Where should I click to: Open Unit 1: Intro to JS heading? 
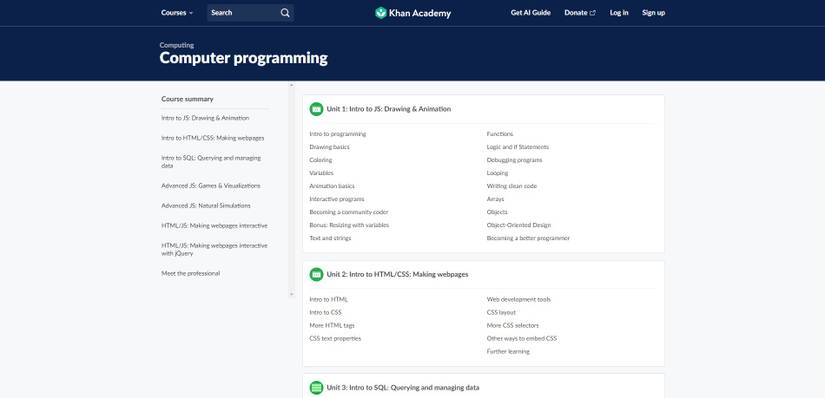click(388, 109)
